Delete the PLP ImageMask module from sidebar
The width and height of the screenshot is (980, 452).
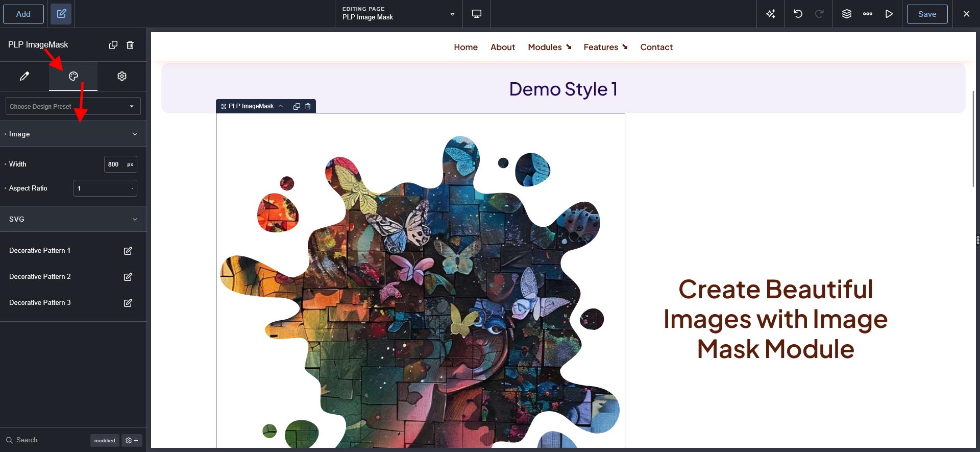click(130, 45)
